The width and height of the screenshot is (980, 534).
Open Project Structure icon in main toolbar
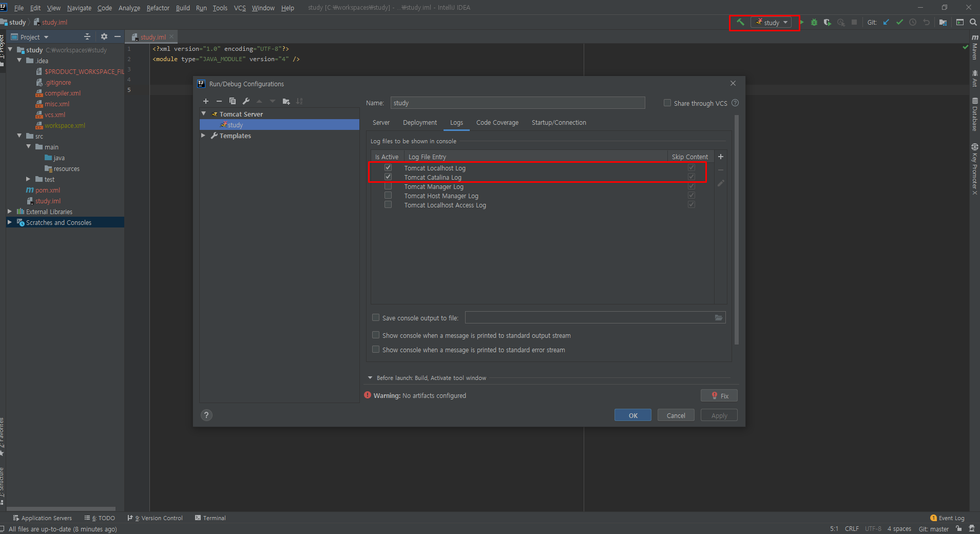943,22
